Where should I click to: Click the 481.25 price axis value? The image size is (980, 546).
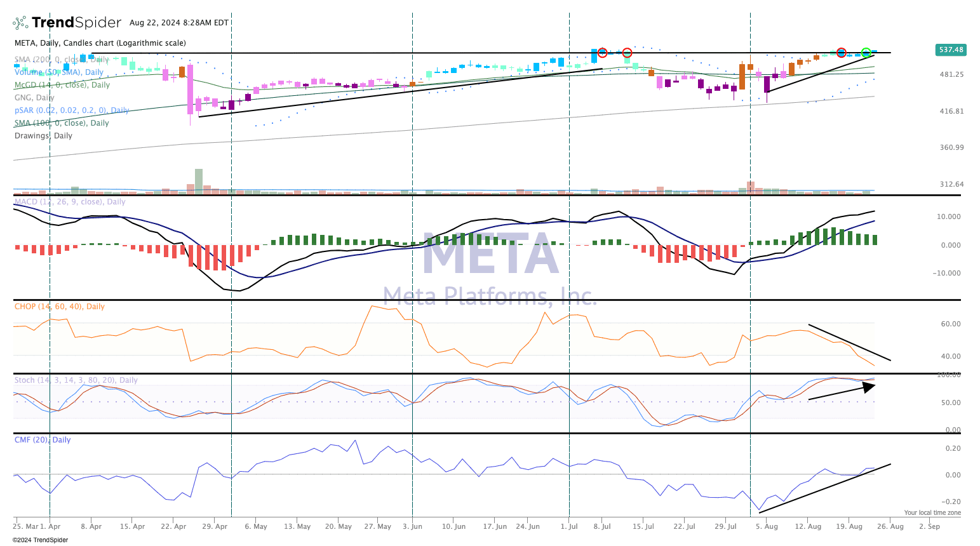tap(951, 74)
